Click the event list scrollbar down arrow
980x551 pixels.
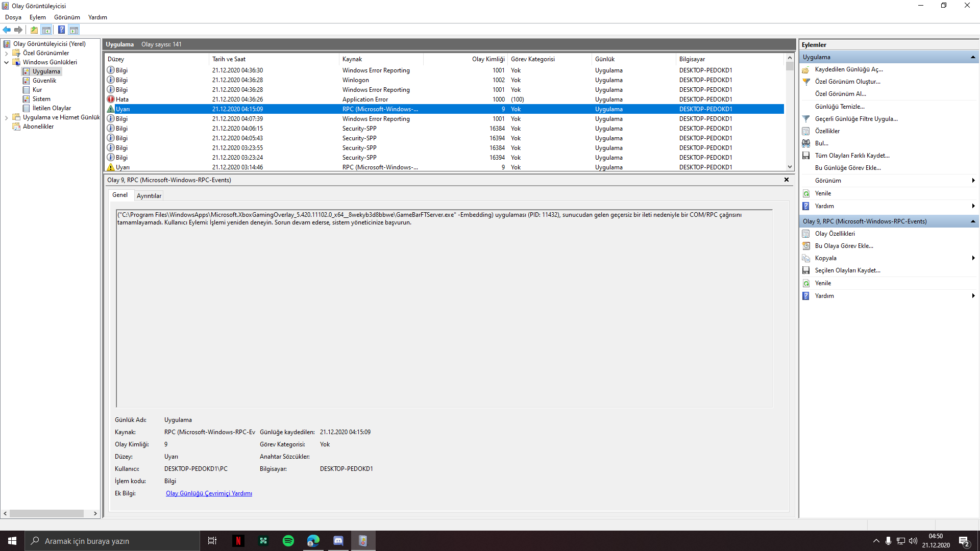click(x=790, y=167)
